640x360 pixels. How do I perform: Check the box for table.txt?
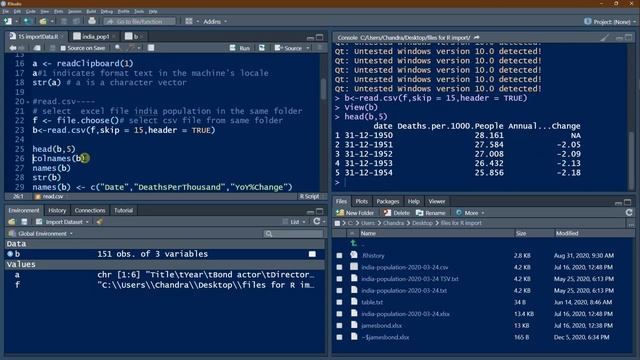[x=339, y=302]
